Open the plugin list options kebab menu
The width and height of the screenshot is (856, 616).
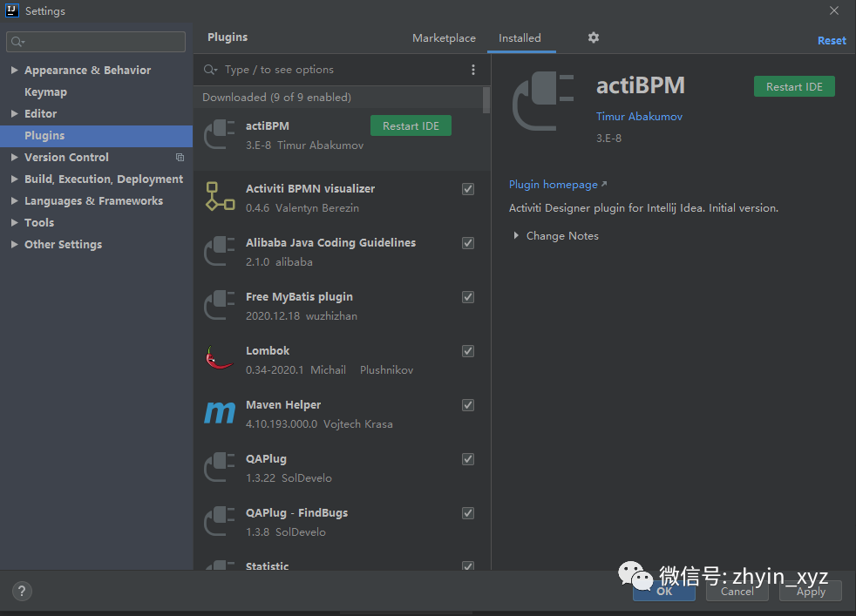tap(472, 70)
